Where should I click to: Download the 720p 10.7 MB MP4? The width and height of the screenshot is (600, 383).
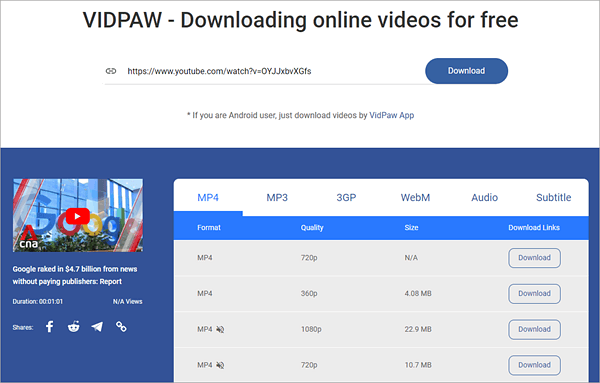535,365
